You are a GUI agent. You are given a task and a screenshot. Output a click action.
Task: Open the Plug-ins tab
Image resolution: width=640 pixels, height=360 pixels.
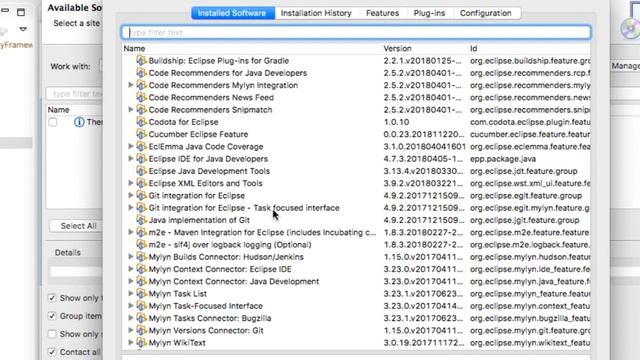coord(429,13)
